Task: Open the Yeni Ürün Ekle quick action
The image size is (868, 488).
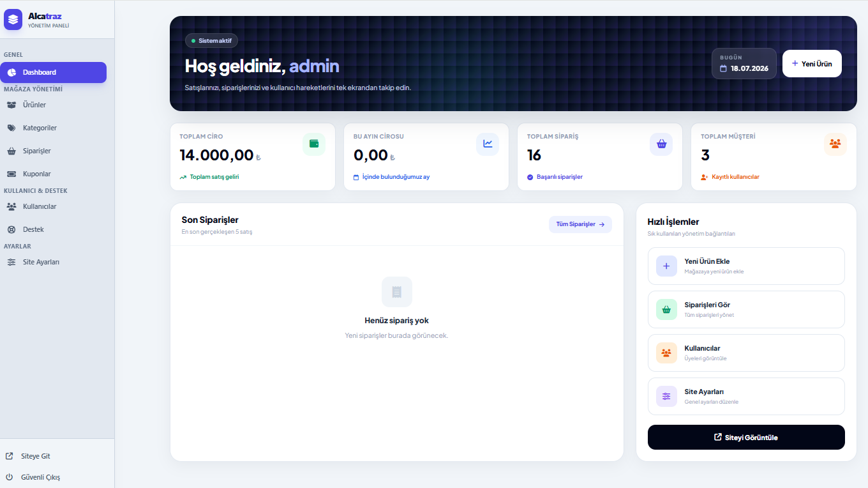Action: pos(746,266)
